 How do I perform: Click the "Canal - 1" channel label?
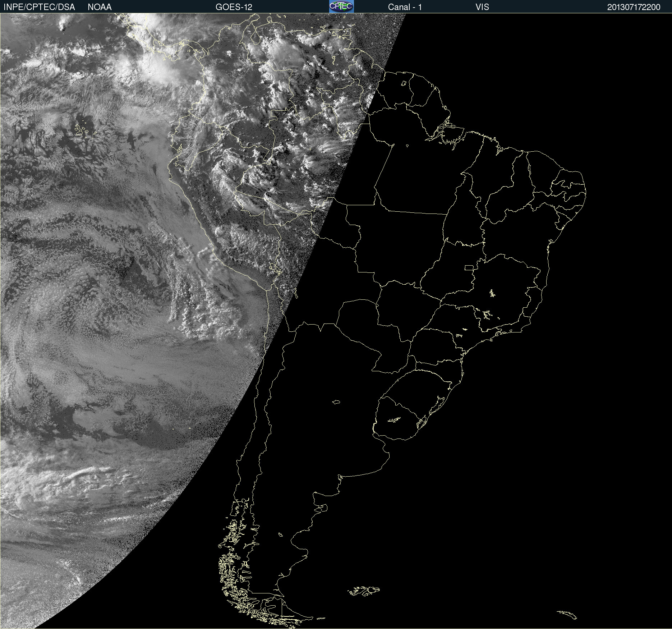pos(405,7)
